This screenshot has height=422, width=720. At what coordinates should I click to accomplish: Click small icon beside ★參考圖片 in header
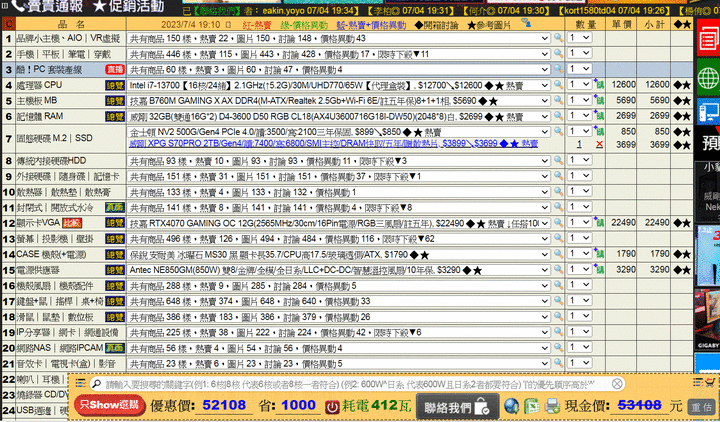pyautogui.click(x=526, y=23)
